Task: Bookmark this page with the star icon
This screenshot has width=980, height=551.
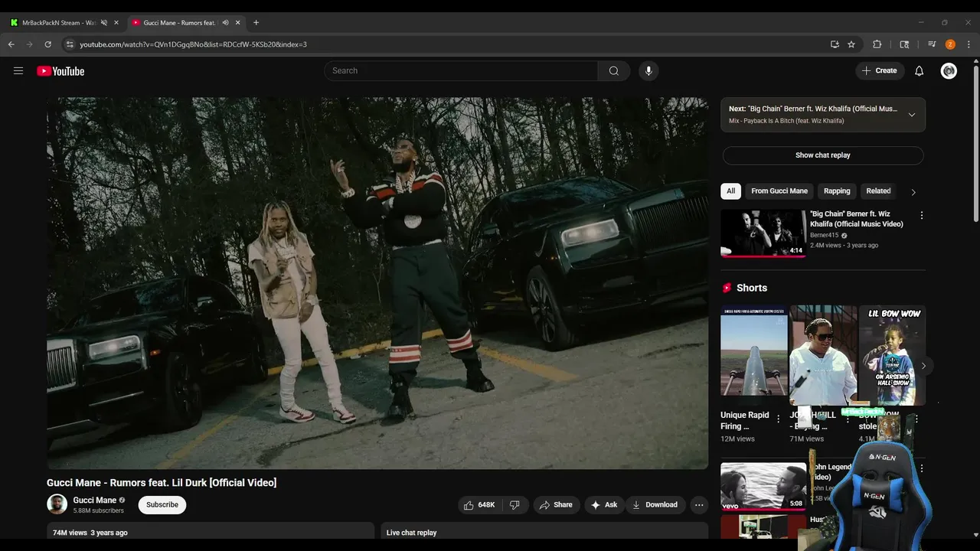Action: click(x=851, y=44)
